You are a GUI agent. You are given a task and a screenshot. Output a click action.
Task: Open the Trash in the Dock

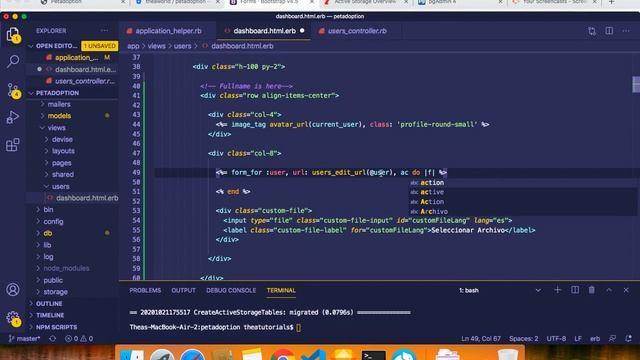pos(507,356)
